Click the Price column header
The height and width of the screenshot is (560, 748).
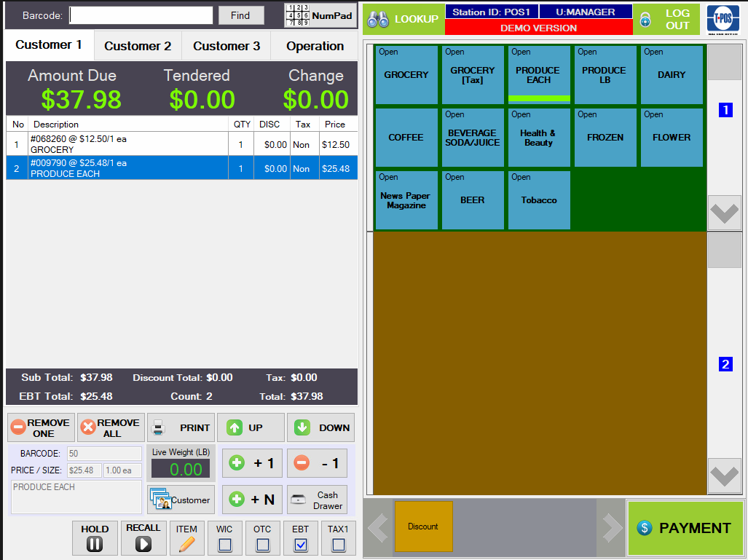338,125
